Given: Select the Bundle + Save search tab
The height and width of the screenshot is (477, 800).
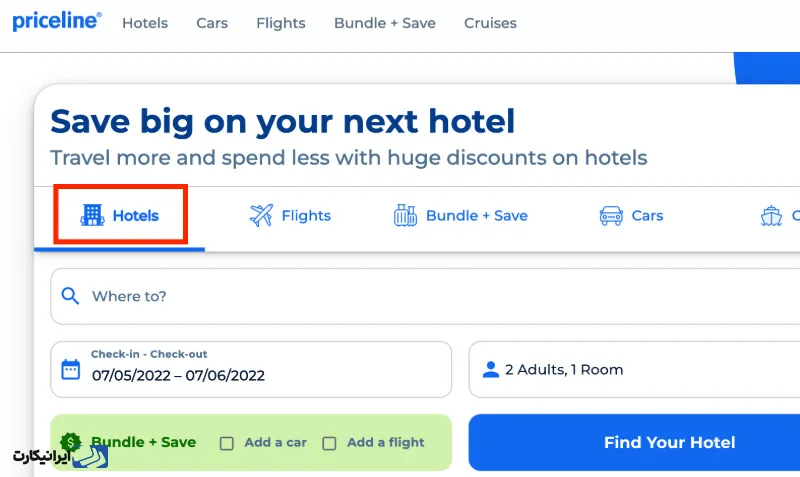Looking at the screenshot, I should click(x=476, y=215).
